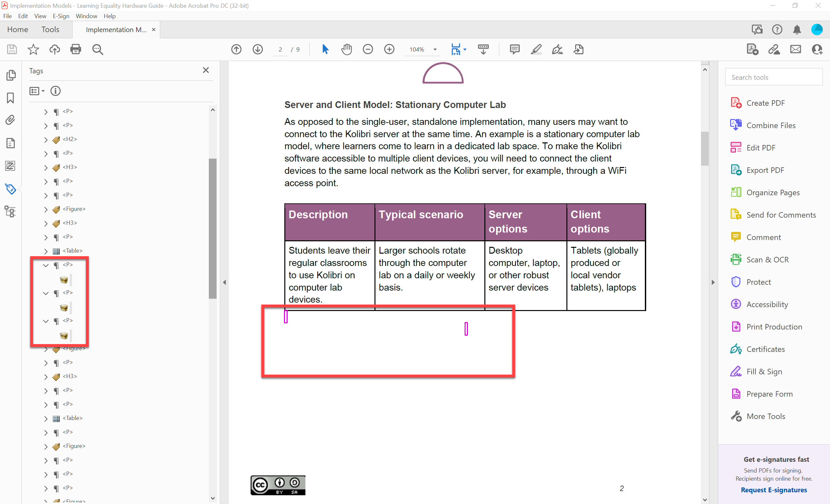Expand the H2 tag in tree
This screenshot has height=504, width=830.
[x=46, y=139]
